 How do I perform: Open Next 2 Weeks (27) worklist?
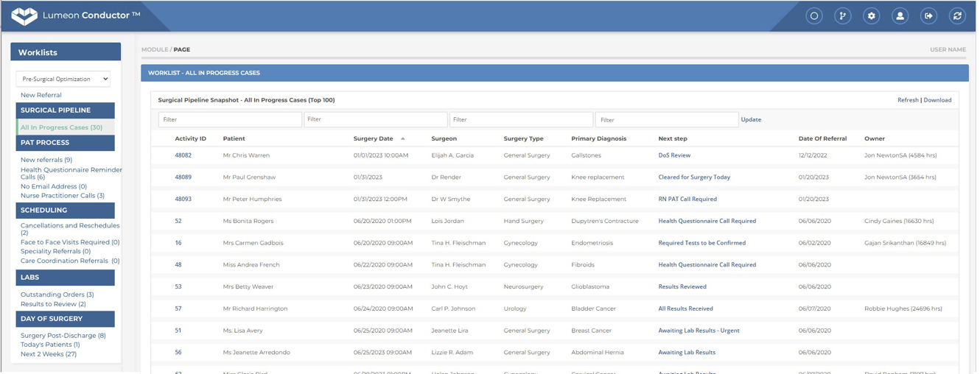(49, 355)
